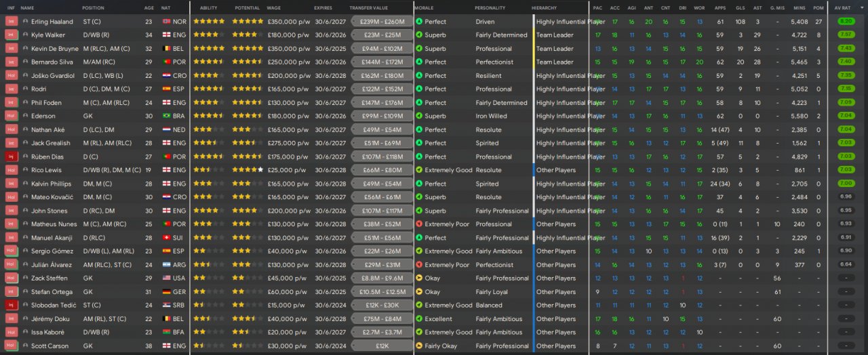Sort by the GLS column header
Image resolution: width=868 pixels, height=355 pixels.
click(740, 7)
